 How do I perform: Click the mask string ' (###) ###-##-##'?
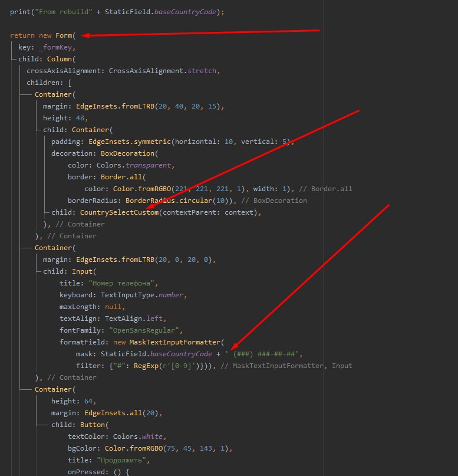coord(262,354)
